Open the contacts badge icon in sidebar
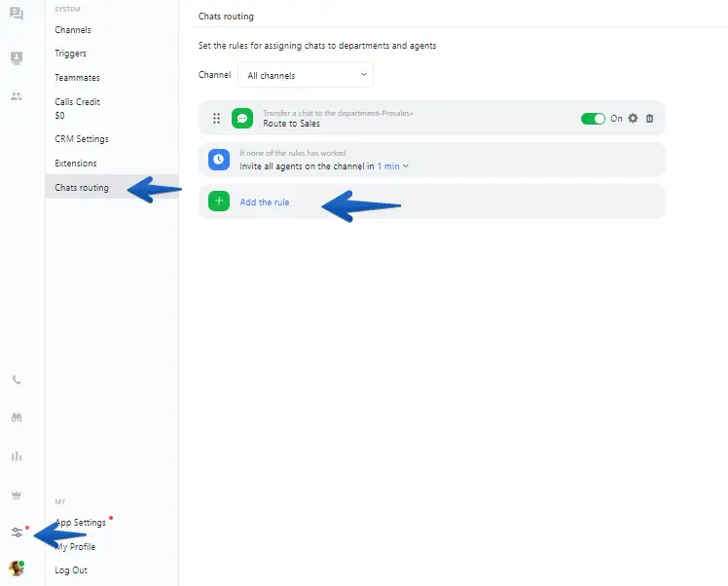 (17, 58)
